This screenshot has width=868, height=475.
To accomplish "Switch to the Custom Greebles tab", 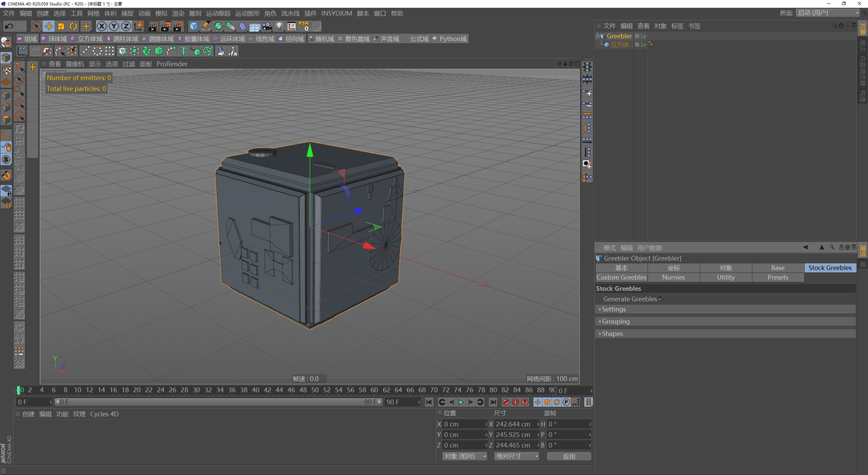I will pyautogui.click(x=621, y=278).
